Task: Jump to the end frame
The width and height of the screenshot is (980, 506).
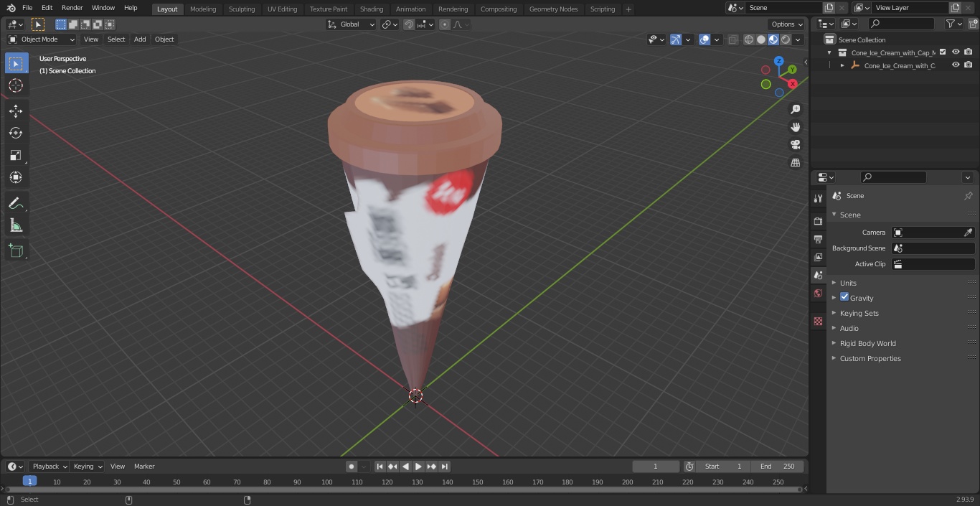Action: 445,467
